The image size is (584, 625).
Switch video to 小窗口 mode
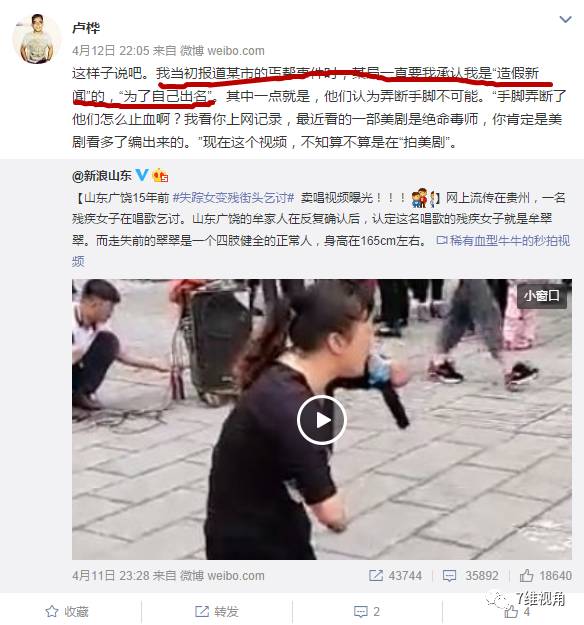click(542, 296)
